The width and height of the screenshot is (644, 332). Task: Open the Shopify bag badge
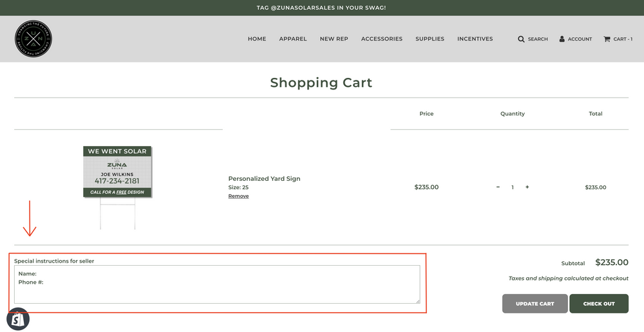pyautogui.click(x=18, y=320)
